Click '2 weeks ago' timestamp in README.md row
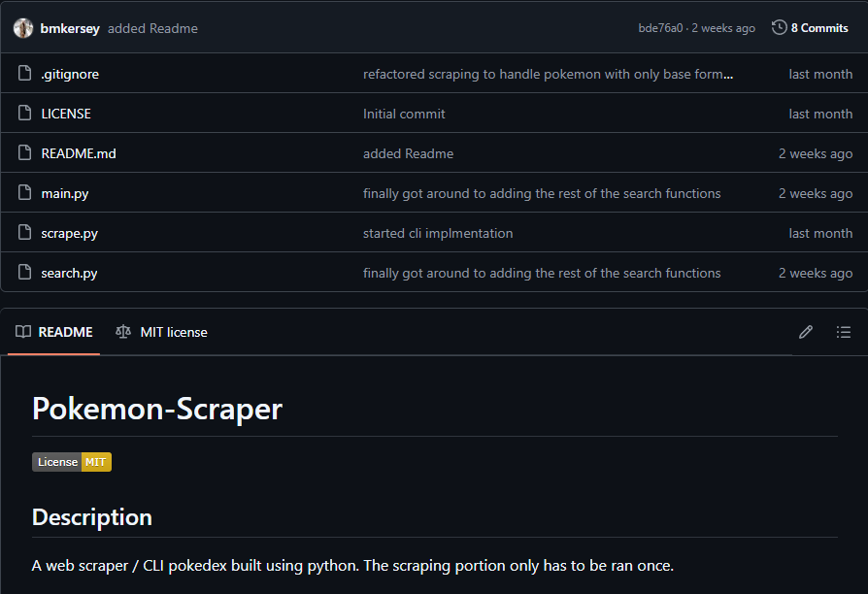 pos(816,154)
